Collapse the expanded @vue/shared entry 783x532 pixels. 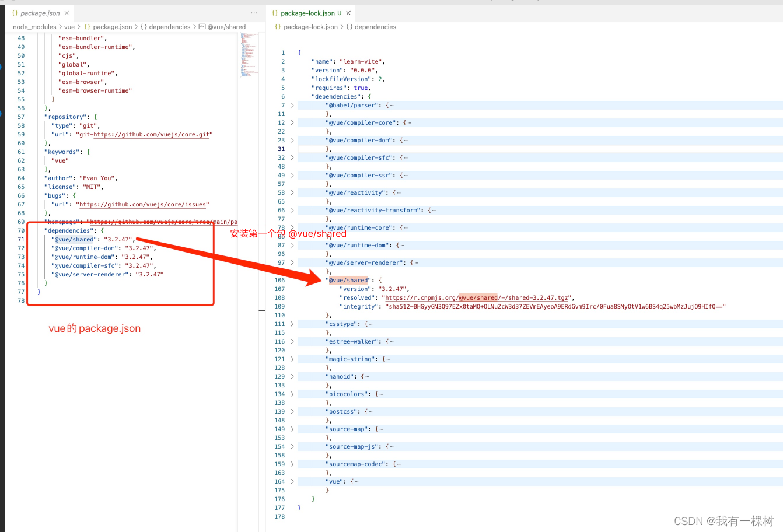pyautogui.click(x=291, y=280)
